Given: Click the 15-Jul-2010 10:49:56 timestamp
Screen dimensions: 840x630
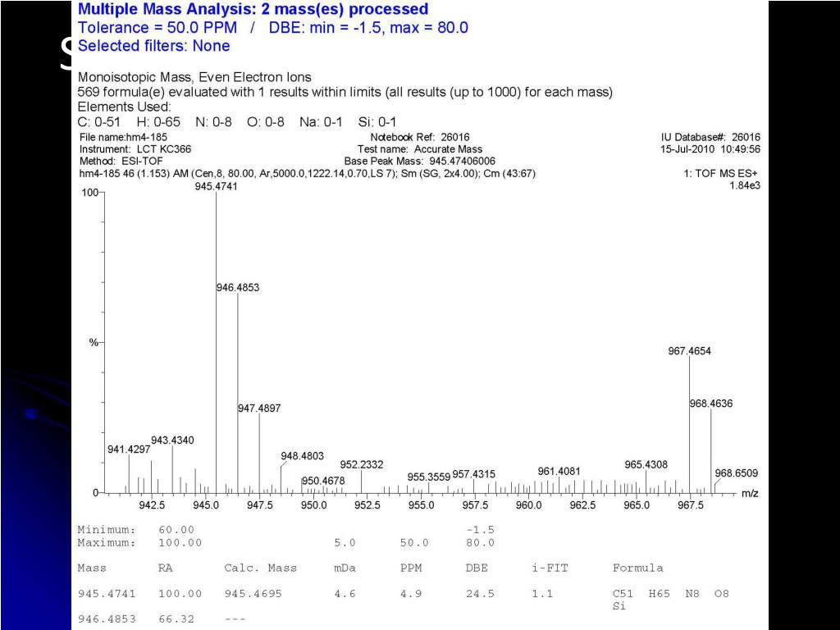Looking at the screenshot, I should click(x=710, y=149).
